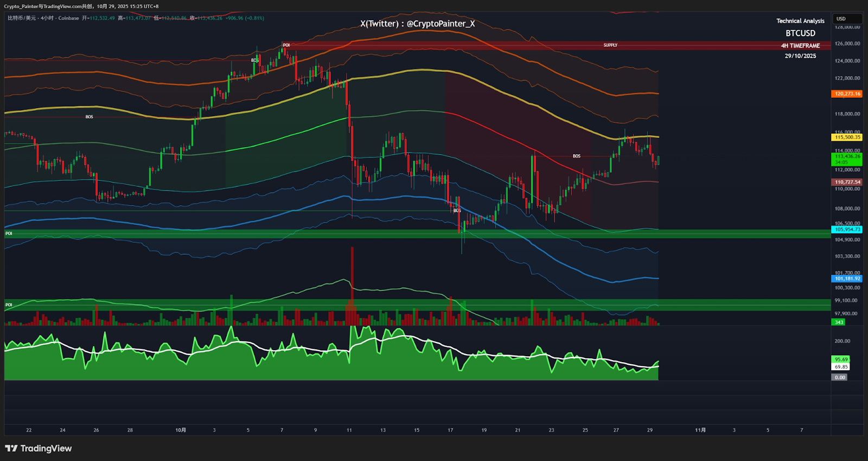
Task: Click the 22 date on time axis
Action: pos(29,430)
